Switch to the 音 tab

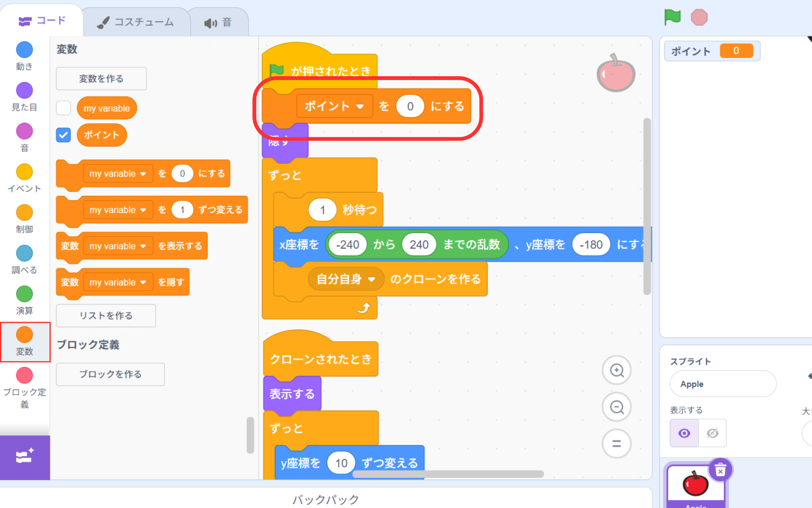219,22
